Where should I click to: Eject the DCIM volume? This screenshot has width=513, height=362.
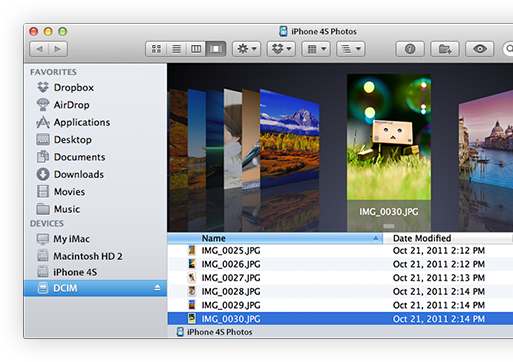157,288
